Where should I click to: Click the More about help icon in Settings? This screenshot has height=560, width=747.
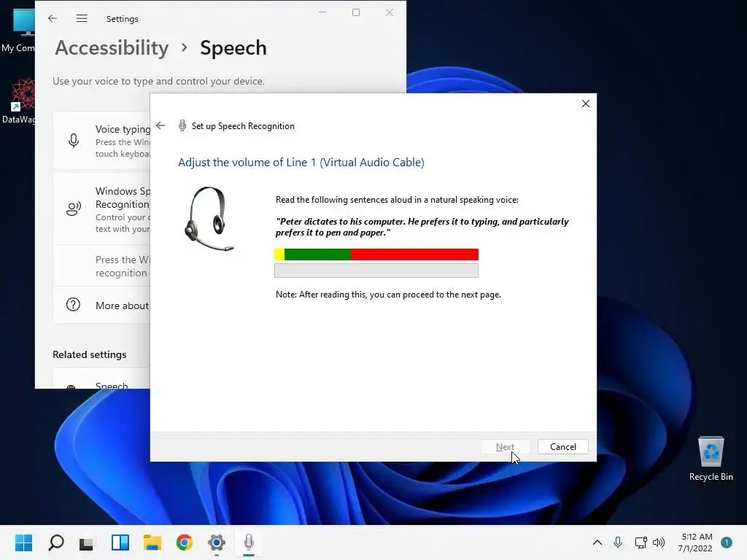pos(73,305)
